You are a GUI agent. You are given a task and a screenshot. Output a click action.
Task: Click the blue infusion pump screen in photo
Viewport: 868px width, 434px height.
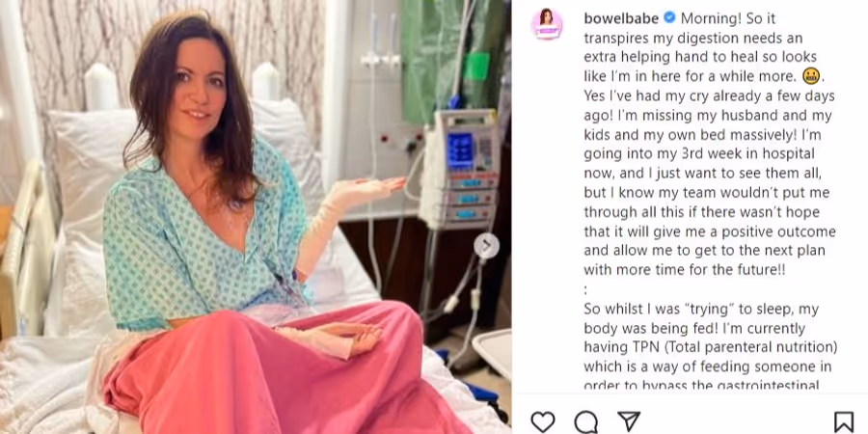point(460,150)
